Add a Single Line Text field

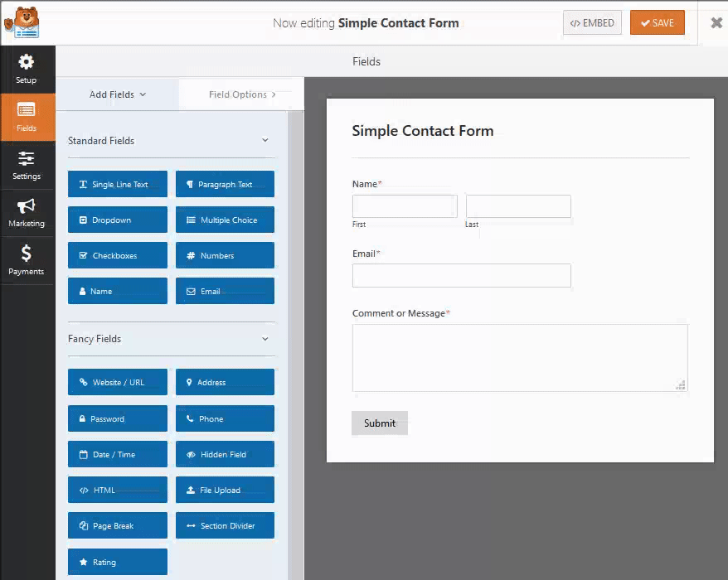point(118,184)
